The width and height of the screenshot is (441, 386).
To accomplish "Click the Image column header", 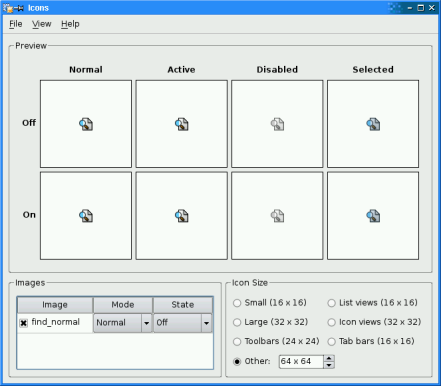I will coord(55,305).
